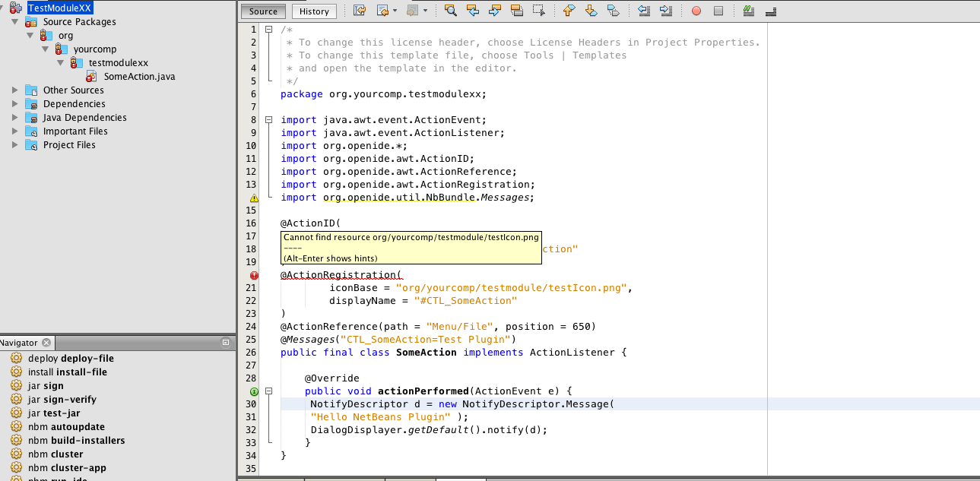Jump to Previous Bookmark icon
980x481 pixels.
pos(569,11)
